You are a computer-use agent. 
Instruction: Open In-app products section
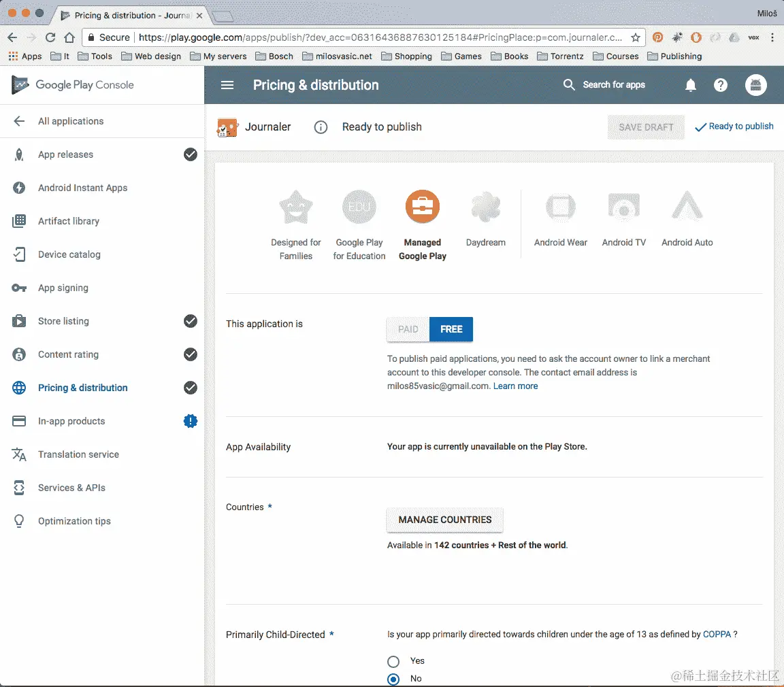point(71,421)
